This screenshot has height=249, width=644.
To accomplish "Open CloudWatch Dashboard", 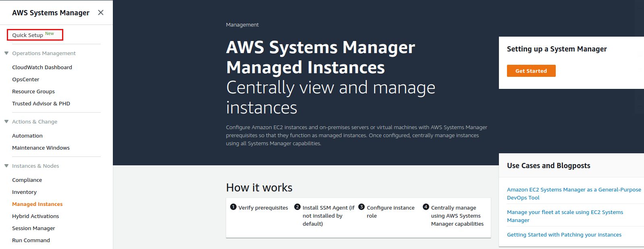I will click(42, 67).
